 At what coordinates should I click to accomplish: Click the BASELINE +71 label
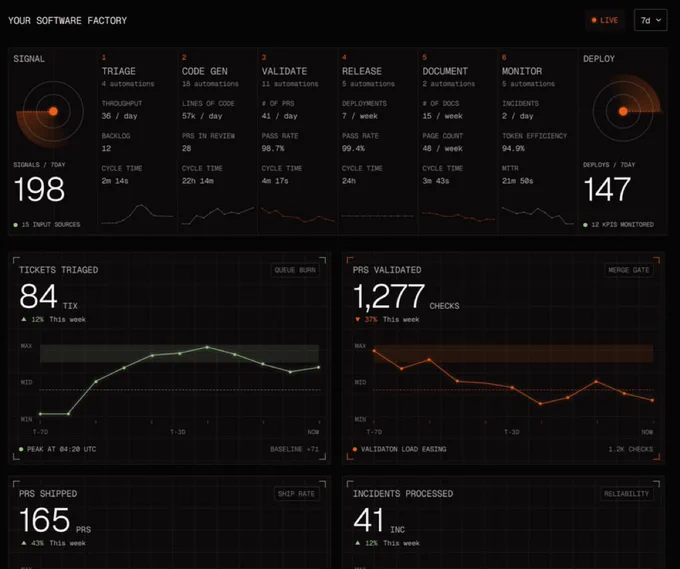pos(294,449)
